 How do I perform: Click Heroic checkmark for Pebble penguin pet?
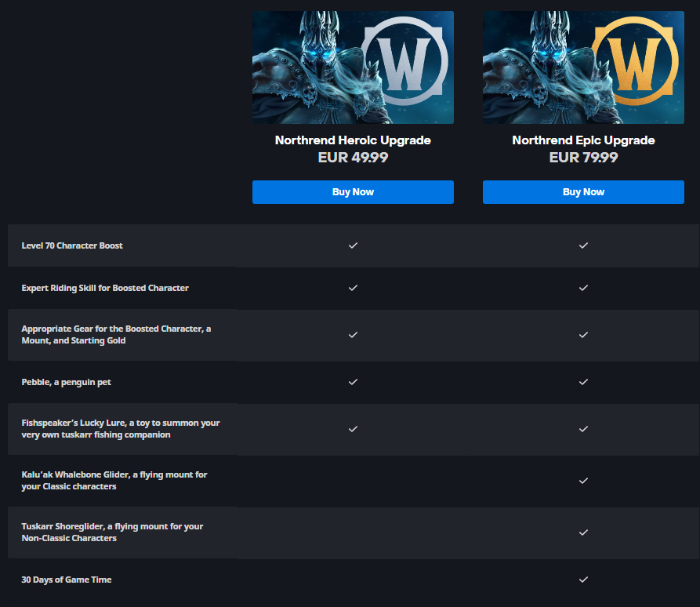(353, 382)
